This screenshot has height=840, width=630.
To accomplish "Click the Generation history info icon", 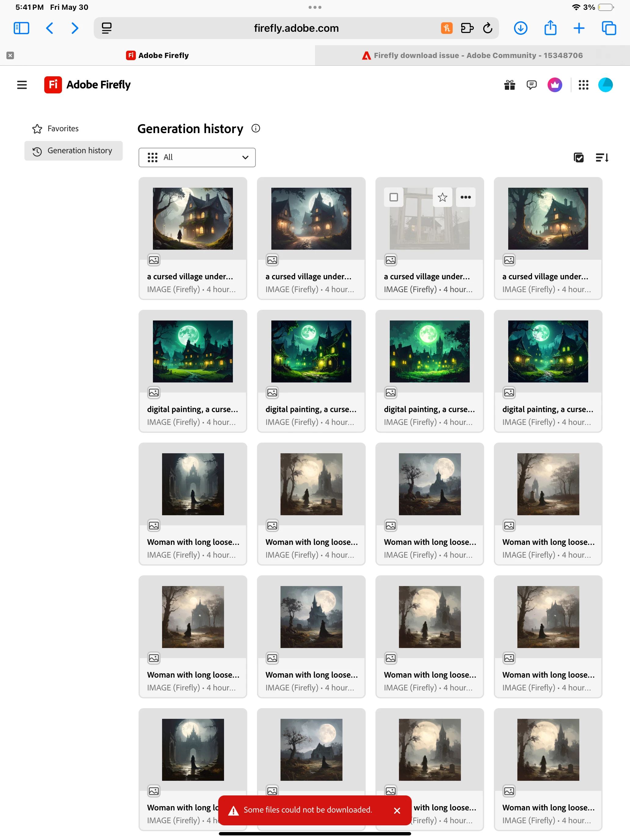I will [255, 129].
